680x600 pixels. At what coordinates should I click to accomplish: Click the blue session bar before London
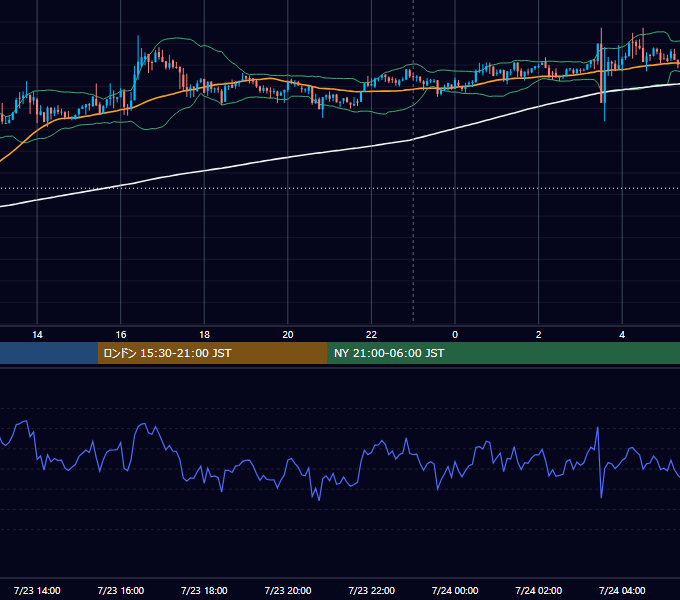pyautogui.click(x=49, y=353)
